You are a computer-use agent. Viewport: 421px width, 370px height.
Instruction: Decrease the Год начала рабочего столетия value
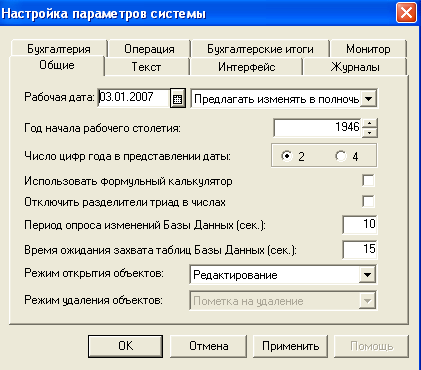click(x=369, y=133)
